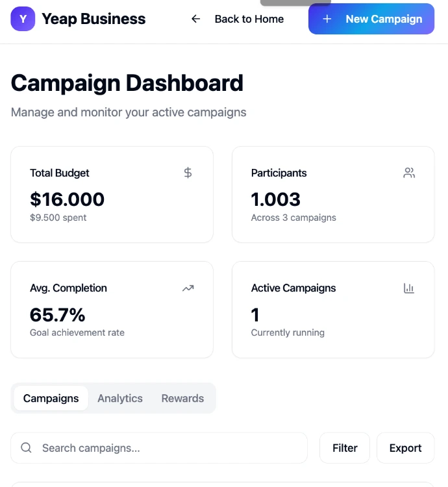
Task: Click the back arrow icon
Action: 196,19
